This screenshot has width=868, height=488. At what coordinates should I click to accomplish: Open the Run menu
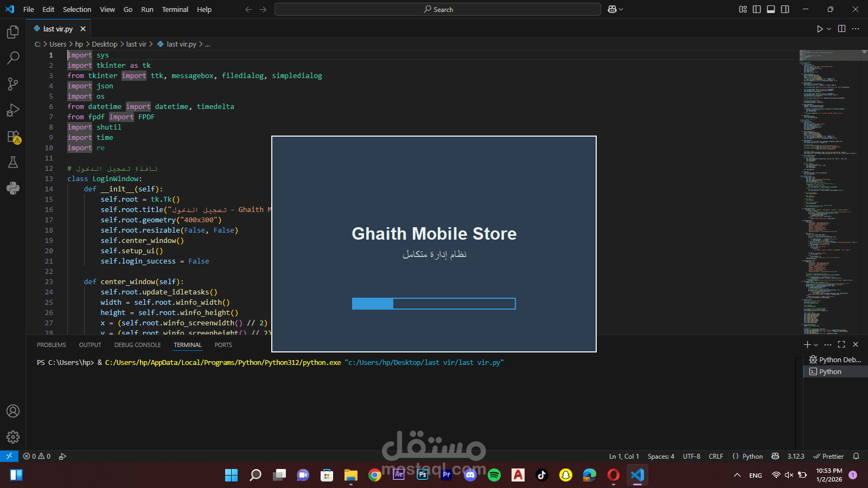pos(147,9)
